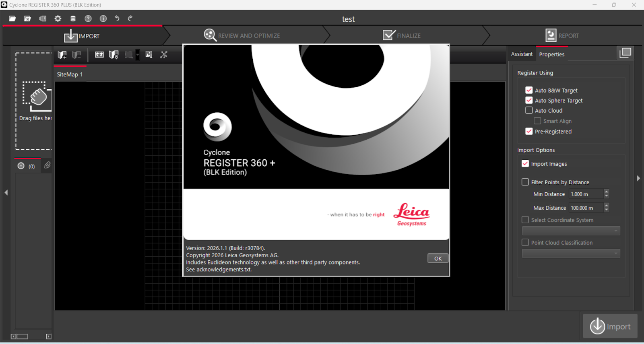Open the info (i) icon in top toolbar
The image size is (644, 344).
click(103, 19)
